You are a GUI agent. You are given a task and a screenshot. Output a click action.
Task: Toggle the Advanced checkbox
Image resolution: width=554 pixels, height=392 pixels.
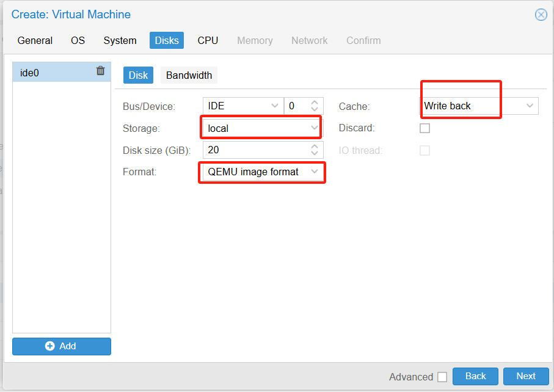(x=442, y=377)
